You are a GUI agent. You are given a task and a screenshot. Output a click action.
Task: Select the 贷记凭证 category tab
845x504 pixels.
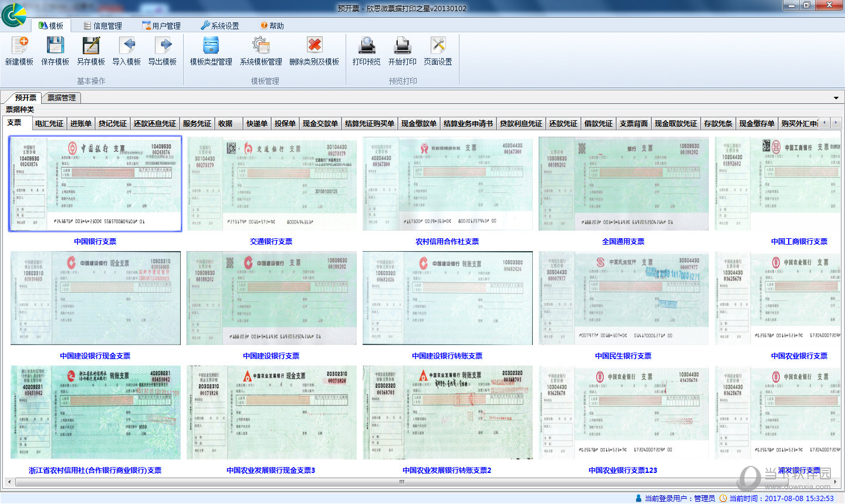113,123
